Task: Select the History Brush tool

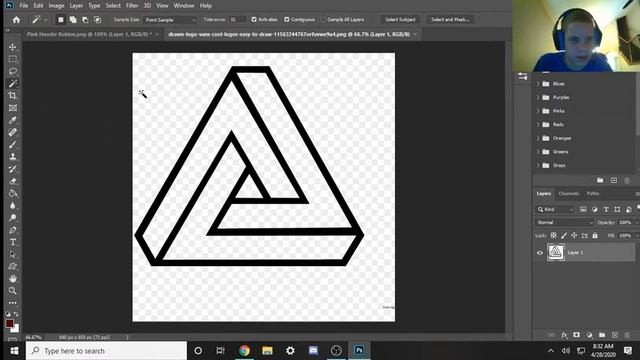Action: tap(13, 169)
